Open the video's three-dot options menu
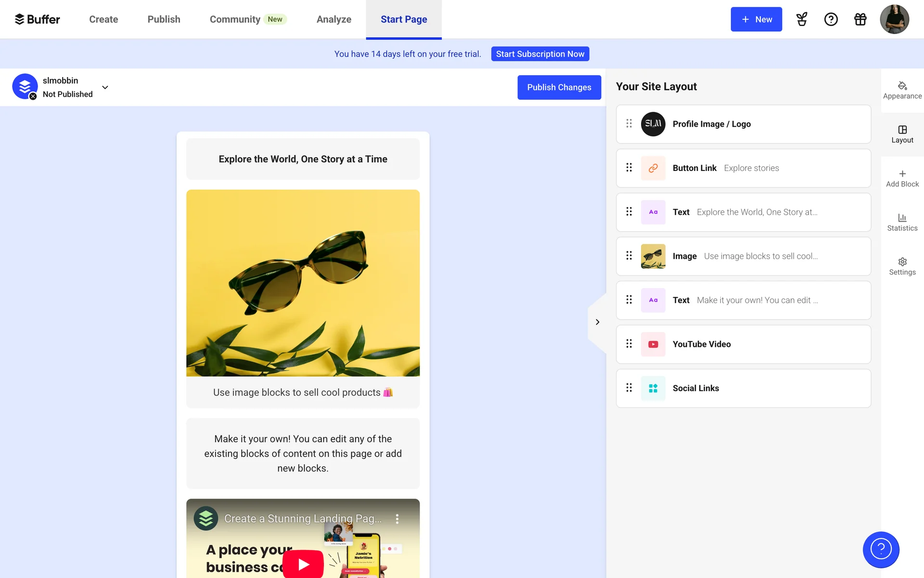The width and height of the screenshot is (924, 578). (x=397, y=519)
